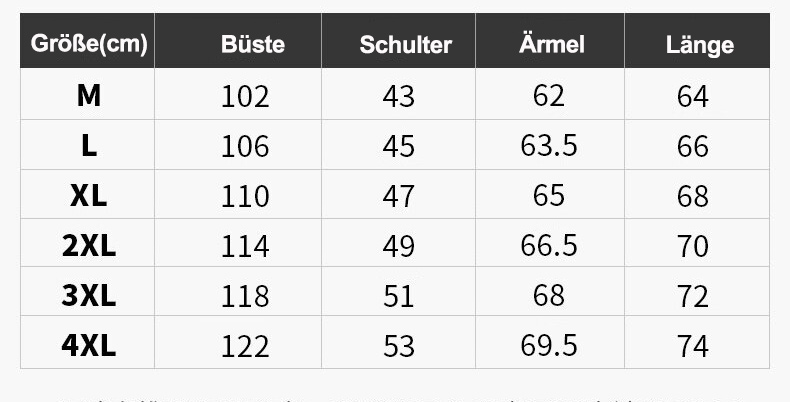The image size is (790, 402).
Task: Click sleeve value 69.5 in 4XL row
Action: pos(549,346)
